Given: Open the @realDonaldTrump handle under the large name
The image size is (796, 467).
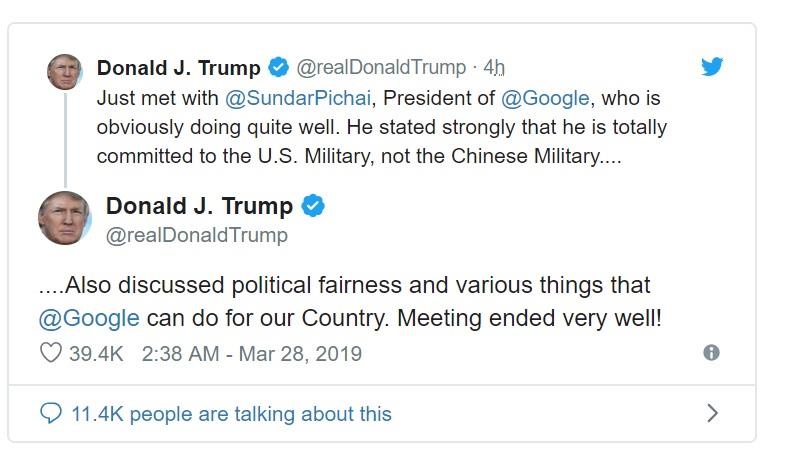Looking at the screenshot, I should pos(196,235).
